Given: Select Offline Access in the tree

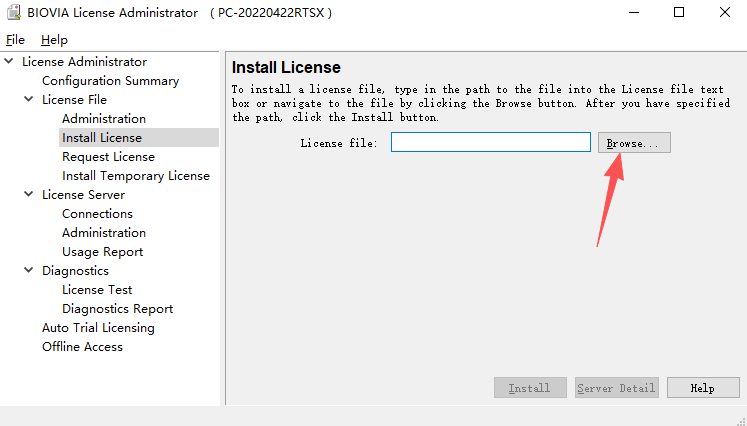Looking at the screenshot, I should click(82, 347).
